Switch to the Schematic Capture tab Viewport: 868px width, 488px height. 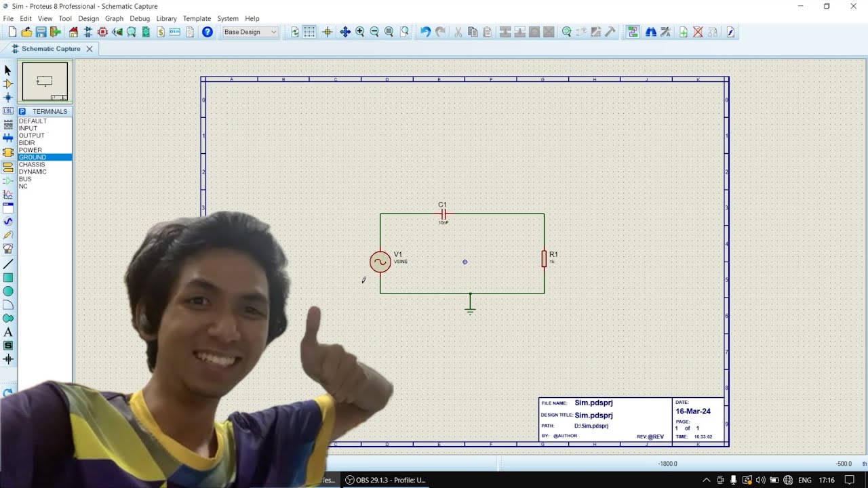[51, 49]
